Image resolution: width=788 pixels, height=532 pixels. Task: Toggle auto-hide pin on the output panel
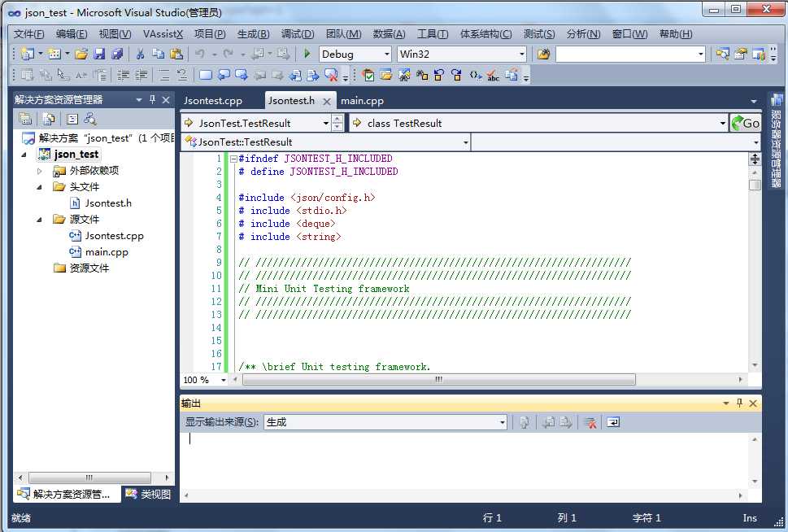point(739,403)
